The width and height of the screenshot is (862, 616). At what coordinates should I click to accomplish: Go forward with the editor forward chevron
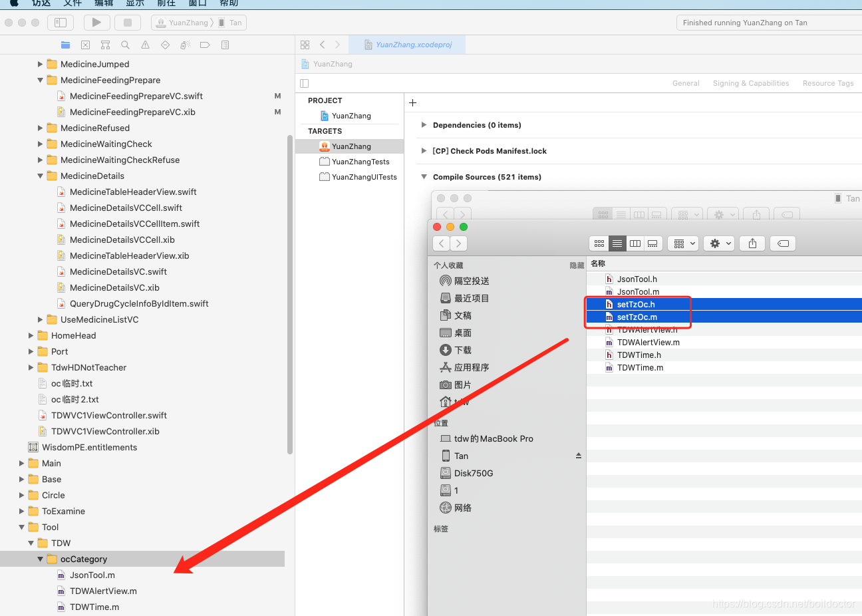coord(337,45)
